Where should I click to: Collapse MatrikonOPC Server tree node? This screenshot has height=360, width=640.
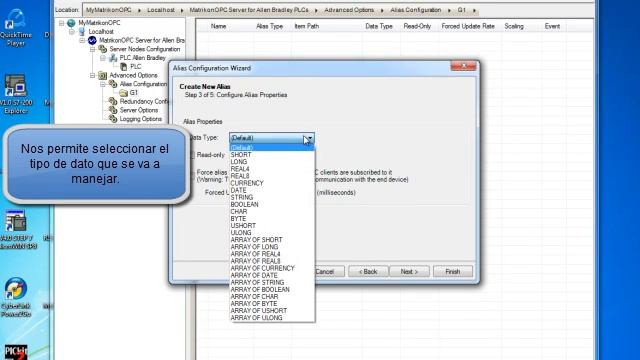[82, 40]
